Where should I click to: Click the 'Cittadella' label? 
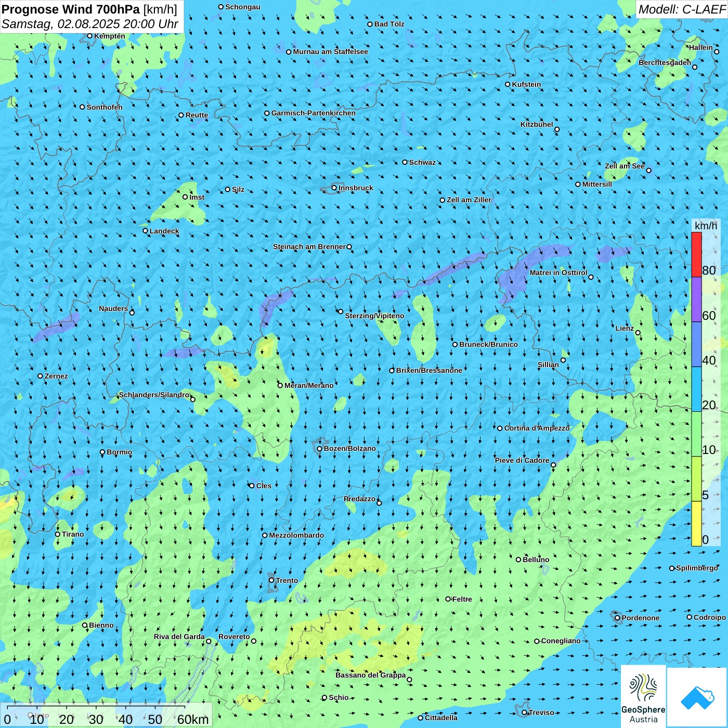click(441, 718)
